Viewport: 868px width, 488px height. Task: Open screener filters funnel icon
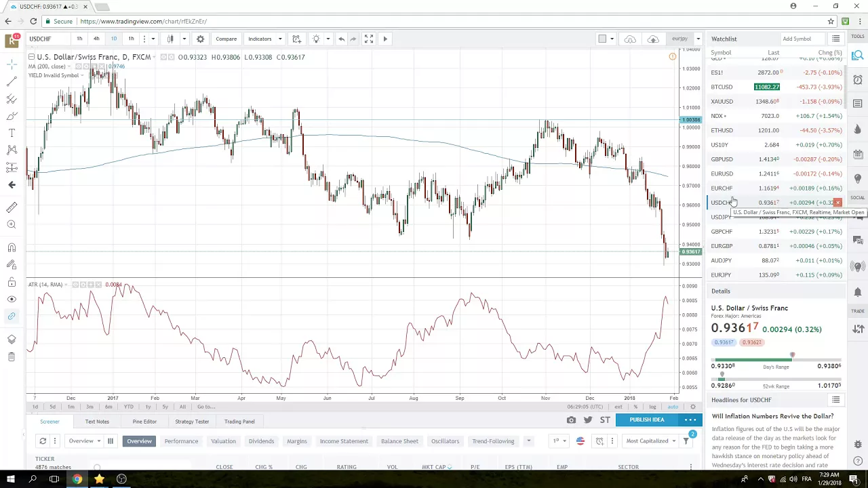tap(686, 441)
